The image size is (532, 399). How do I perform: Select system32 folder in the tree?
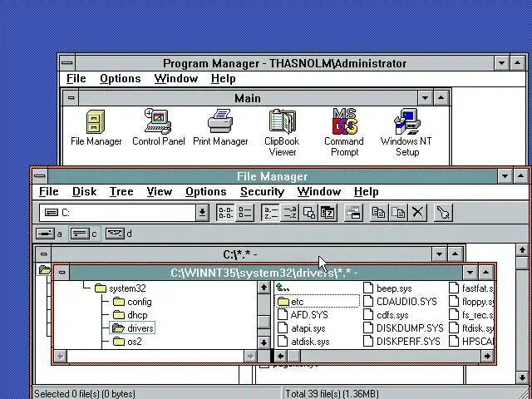121,288
